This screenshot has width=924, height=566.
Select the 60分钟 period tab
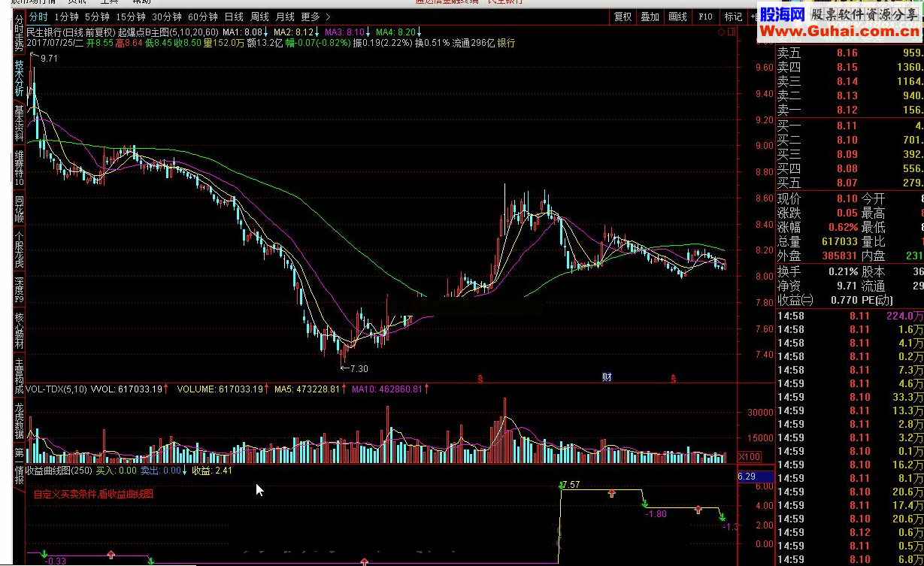click(x=202, y=17)
